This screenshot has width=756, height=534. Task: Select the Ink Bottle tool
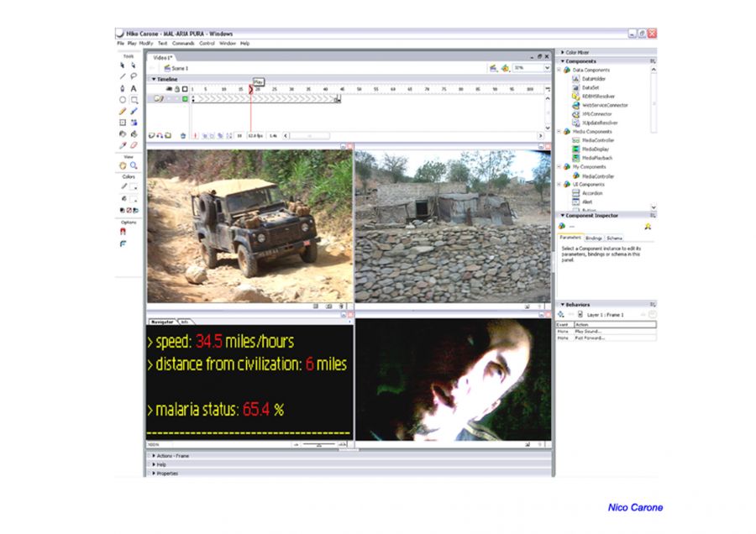pos(123,134)
